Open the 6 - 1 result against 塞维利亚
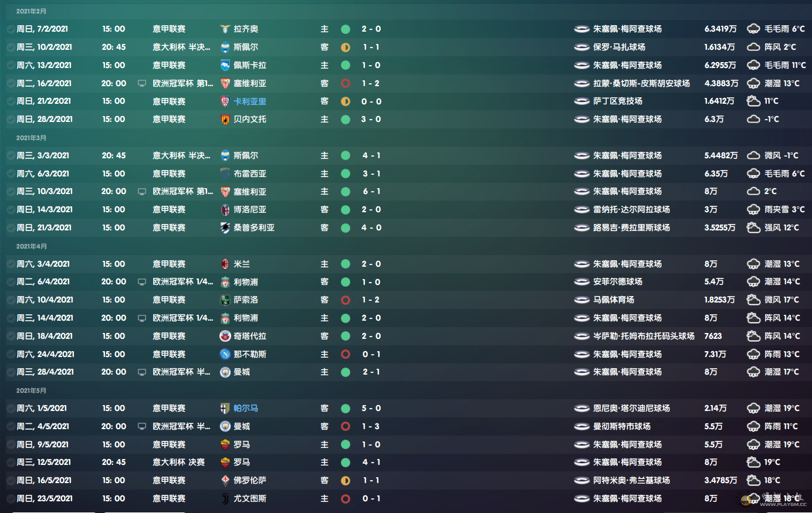Screen dimensions: 812x513 click(x=371, y=192)
